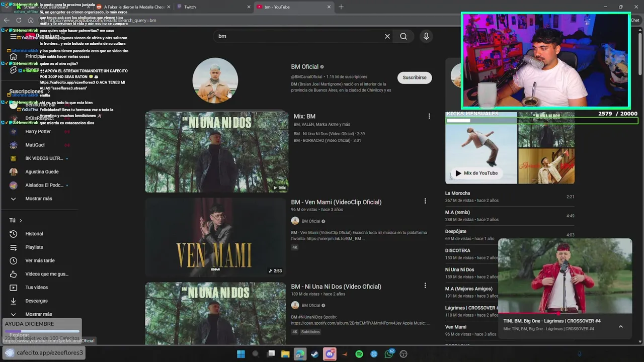Reload the browser page
This screenshot has width=644, height=362.
(x=19, y=20)
